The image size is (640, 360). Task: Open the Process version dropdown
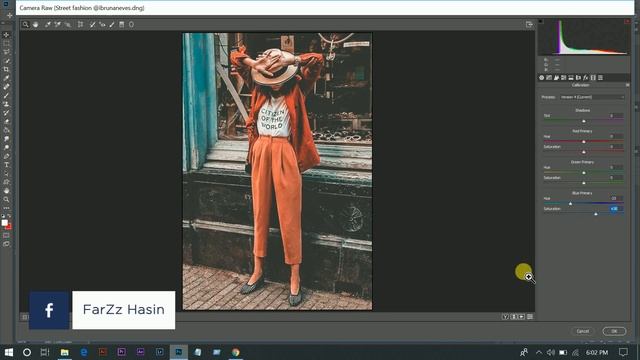(x=592, y=97)
